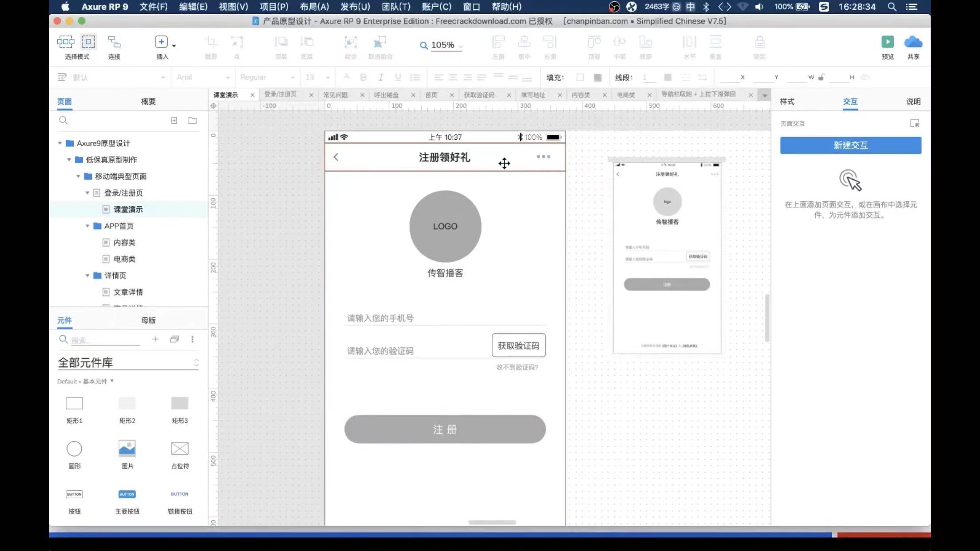Toggle intersected selection mode icon
The height and width of the screenshot is (551, 980).
click(x=65, y=42)
